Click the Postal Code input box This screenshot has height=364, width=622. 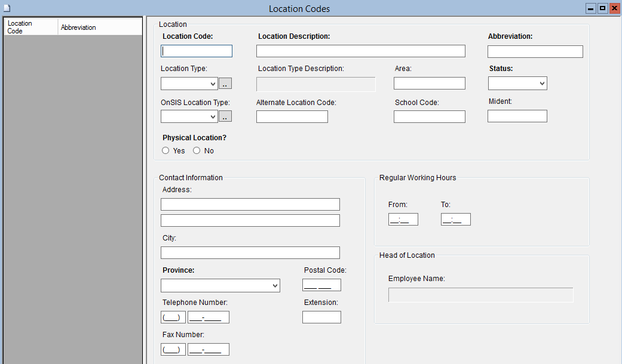(321, 285)
